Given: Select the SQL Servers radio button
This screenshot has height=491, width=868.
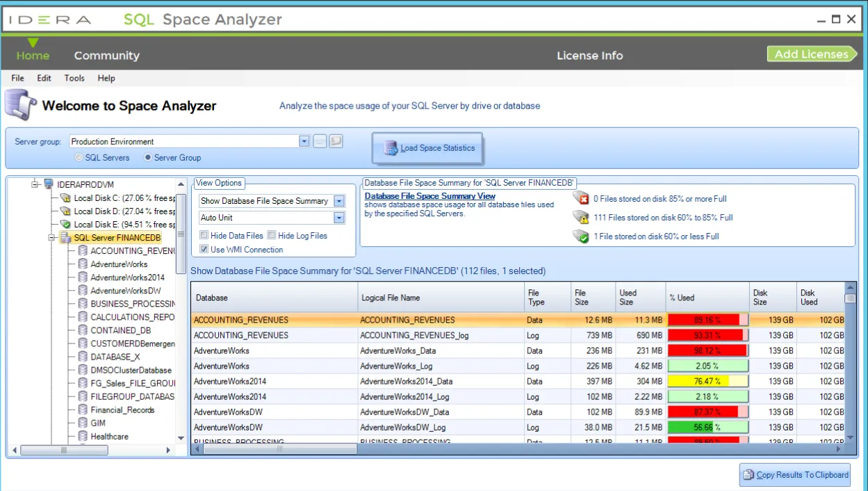Looking at the screenshot, I should pyautogui.click(x=79, y=157).
